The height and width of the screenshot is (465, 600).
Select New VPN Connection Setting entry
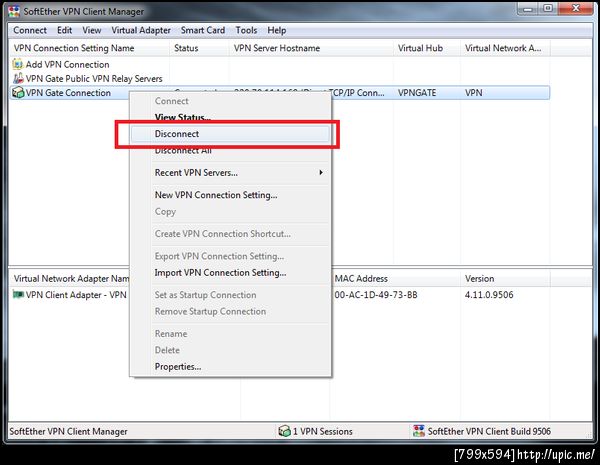pos(230,195)
